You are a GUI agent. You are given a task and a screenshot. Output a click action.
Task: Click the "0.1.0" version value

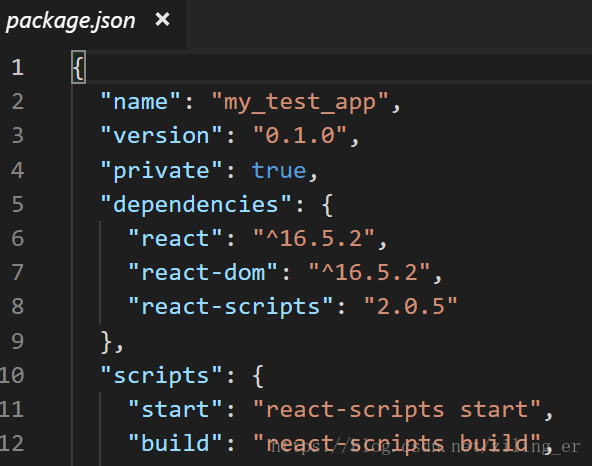point(300,135)
